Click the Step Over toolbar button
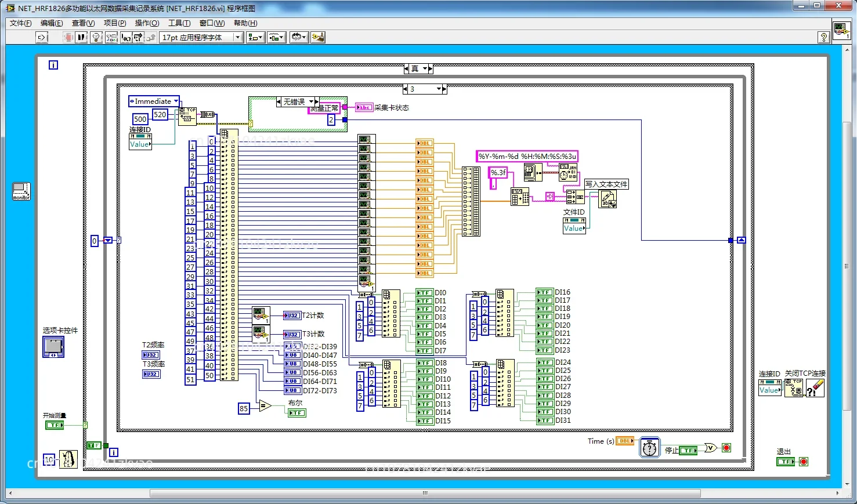Screen dimensions: 857x504 click(138, 37)
